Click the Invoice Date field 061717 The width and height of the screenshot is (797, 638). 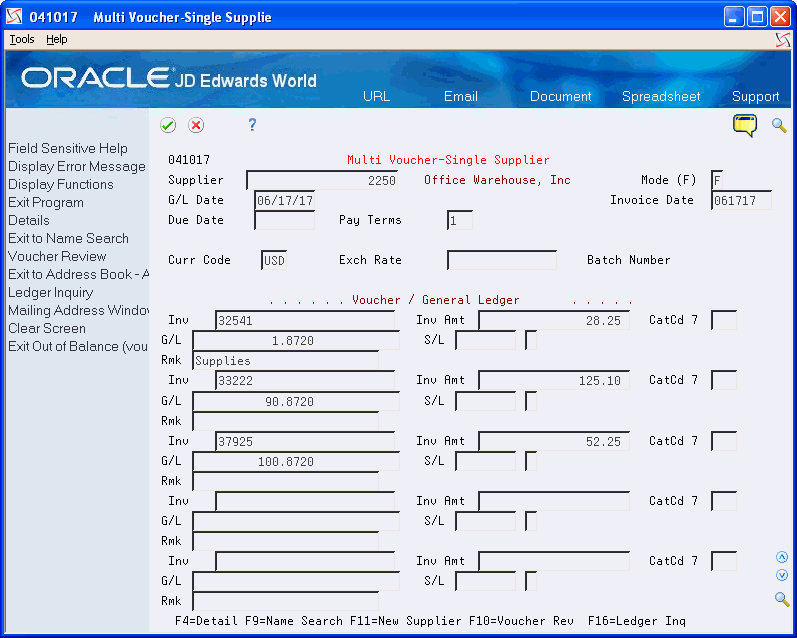pyautogui.click(x=741, y=200)
